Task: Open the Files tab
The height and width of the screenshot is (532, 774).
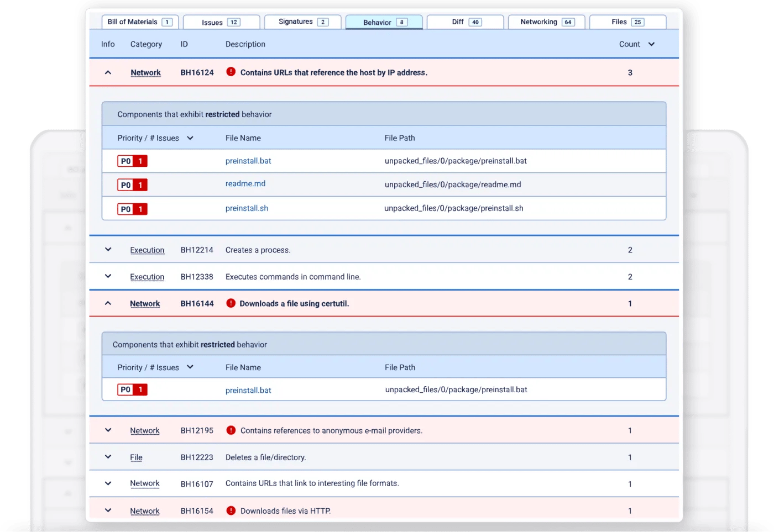Action: pyautogui.click(x=627, y=22)
